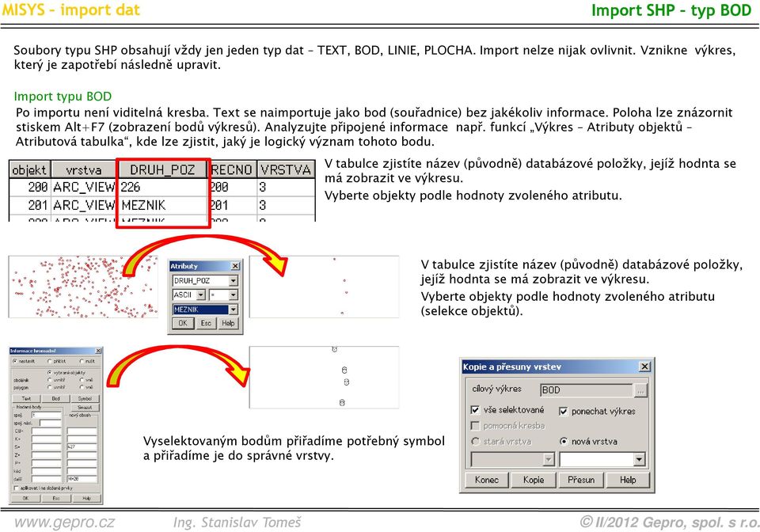Open the browse button next to cílový výkres

tap(640, 390)
